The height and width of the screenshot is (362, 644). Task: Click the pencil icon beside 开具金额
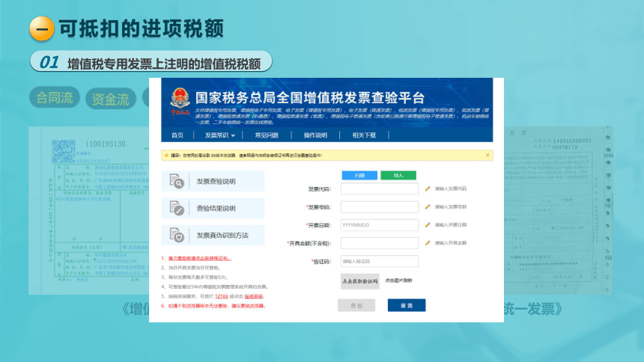click(x=428, y=243)
